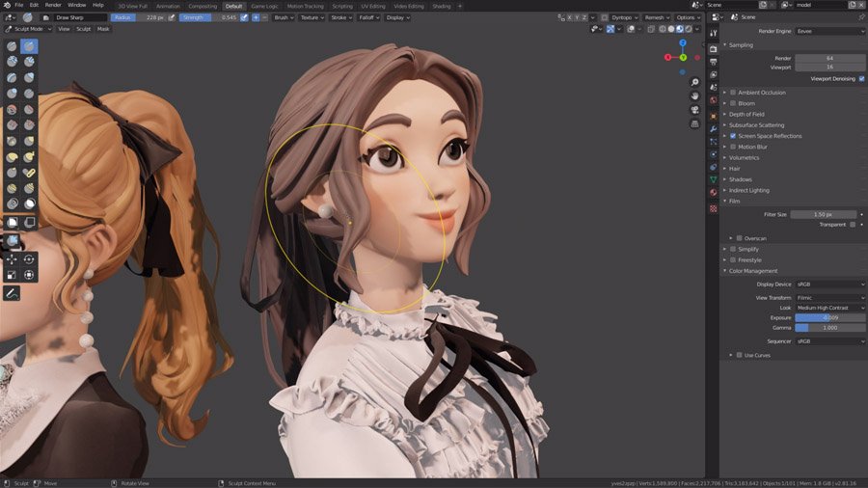Select the Box Mask tool

[x=12, y=222]
